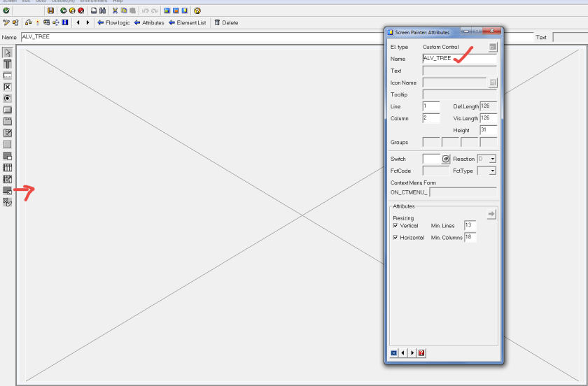
Task: Open the El. type selector button
Action: 493,47
